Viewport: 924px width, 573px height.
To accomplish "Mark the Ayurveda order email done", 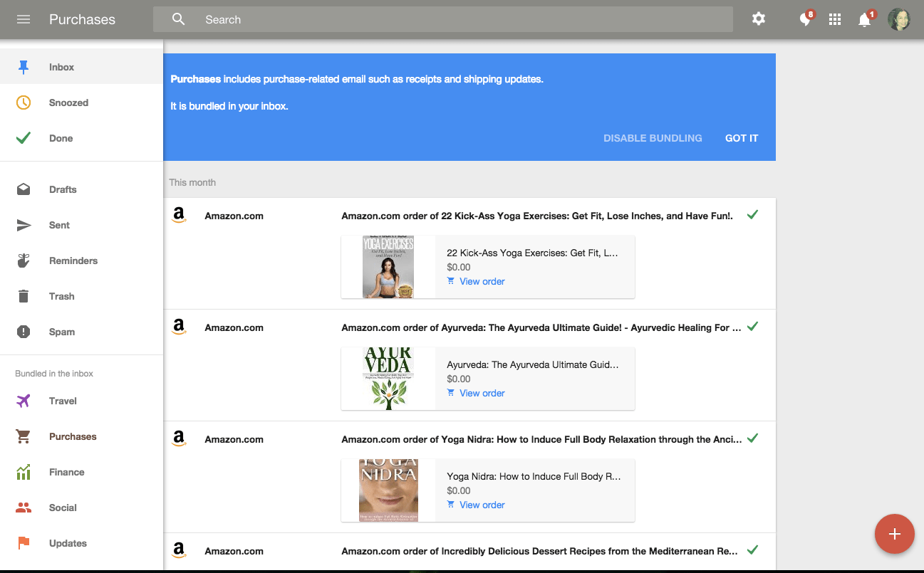I will click(752, 327).
